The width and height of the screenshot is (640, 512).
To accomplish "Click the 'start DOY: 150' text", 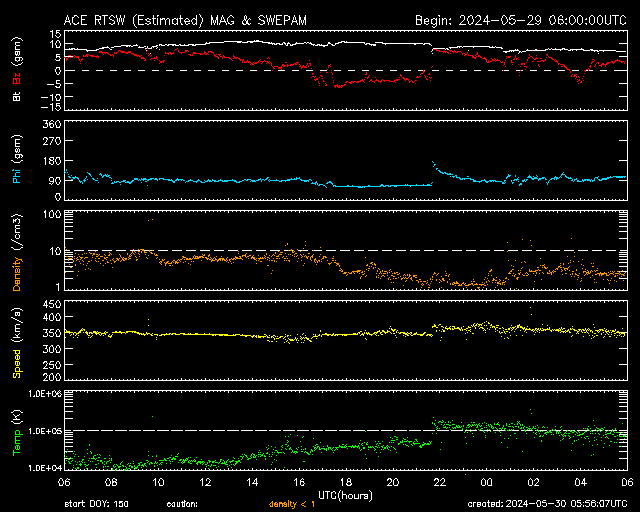I will [x=97, y=503].
